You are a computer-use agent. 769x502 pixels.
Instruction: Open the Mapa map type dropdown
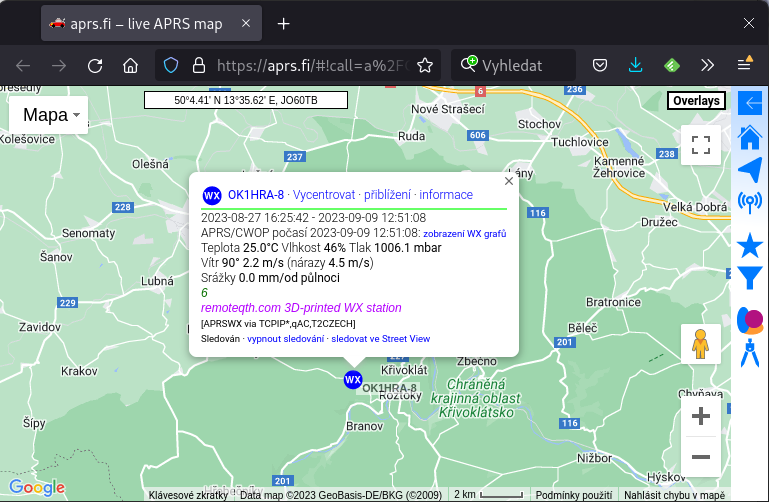click(50, 115)
